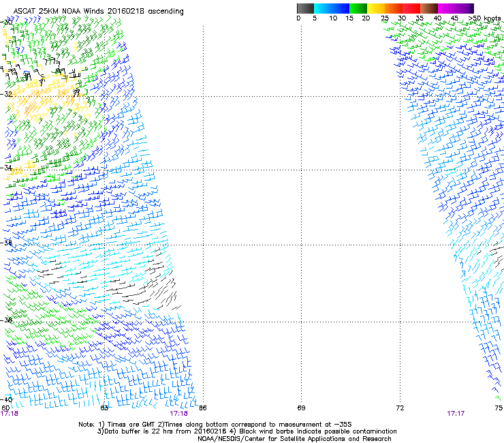504x443 pixels.
Task: Click the green 15-20 knots legend segment
Action: click(x=358, y=8)
